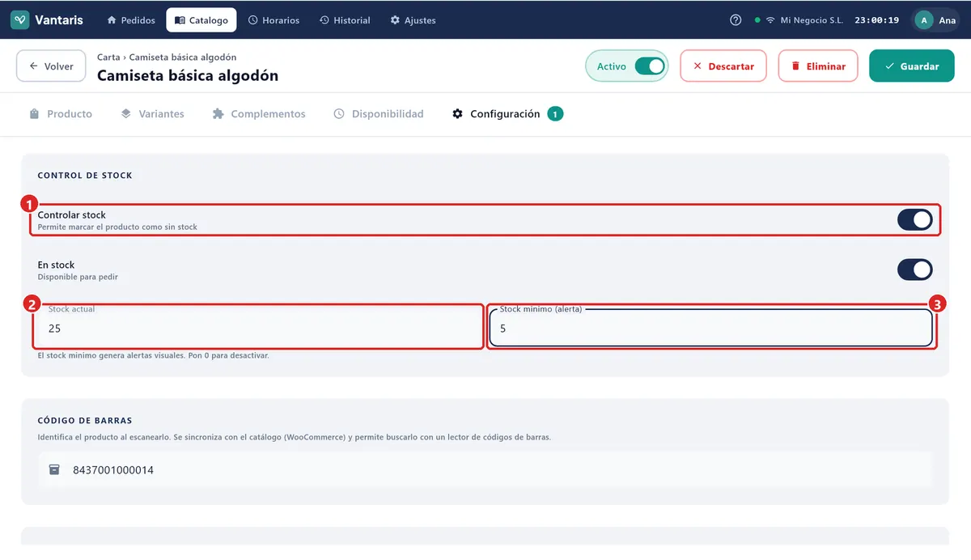Click the CÓDIGO DE BARRAS heading
Viewport: 971px width, 560px height.
(x=85, y=421)
